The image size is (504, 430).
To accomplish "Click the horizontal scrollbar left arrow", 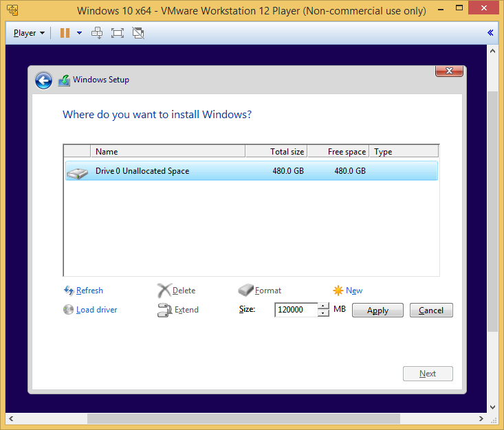I will 11,418.
